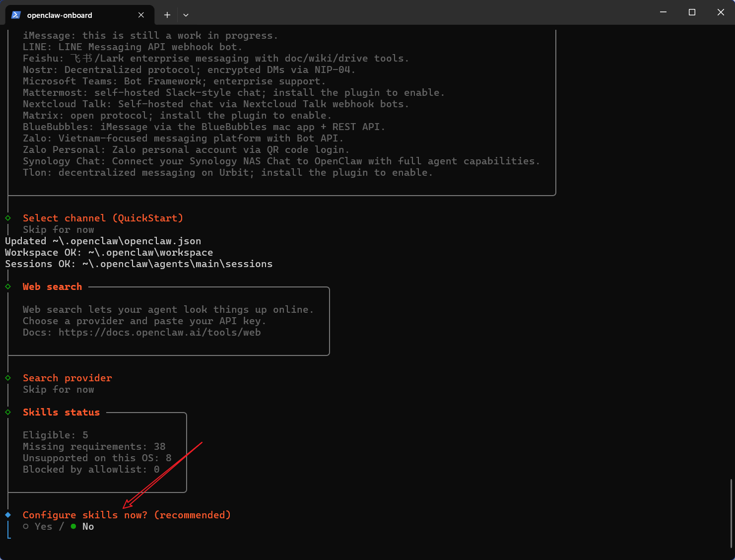Click the 'Search provider' heading
Screen dimensions: 735x560
point(67,378)
